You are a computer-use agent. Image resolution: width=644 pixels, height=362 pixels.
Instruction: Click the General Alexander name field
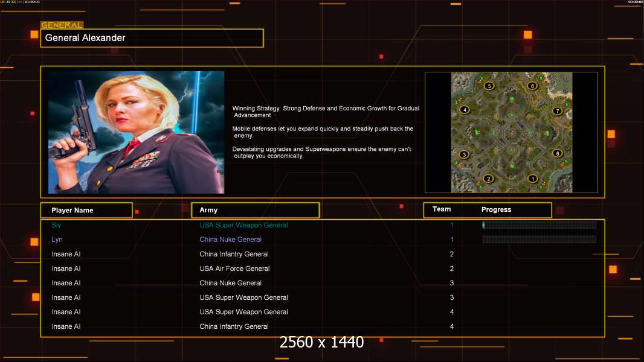tap(152, 38)
